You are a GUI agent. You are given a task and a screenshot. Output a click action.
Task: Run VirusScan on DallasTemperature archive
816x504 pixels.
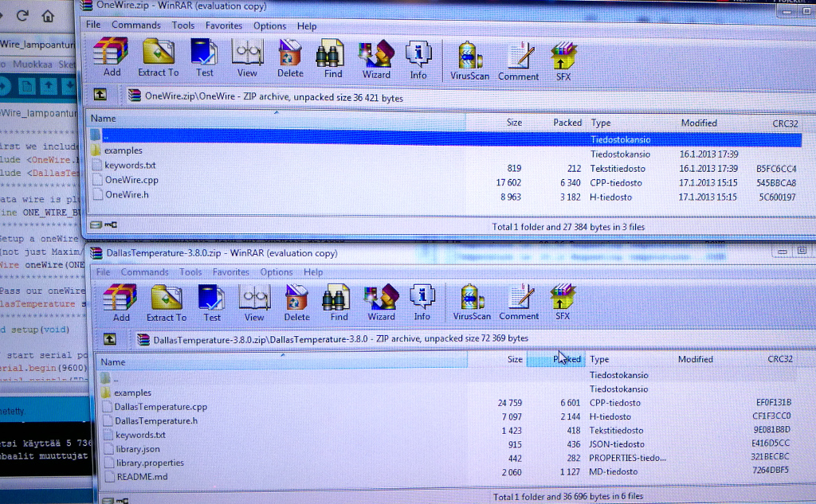pyautogui.click(x=472, y=302)
